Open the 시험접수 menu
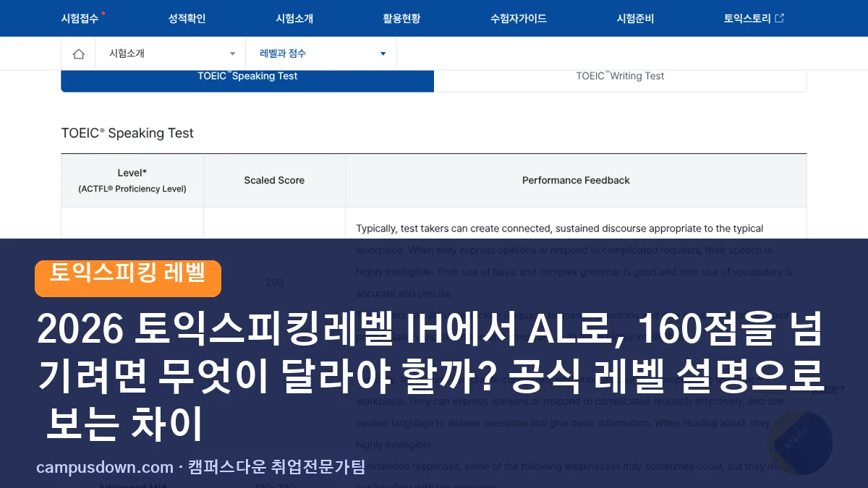 (80, 19)
